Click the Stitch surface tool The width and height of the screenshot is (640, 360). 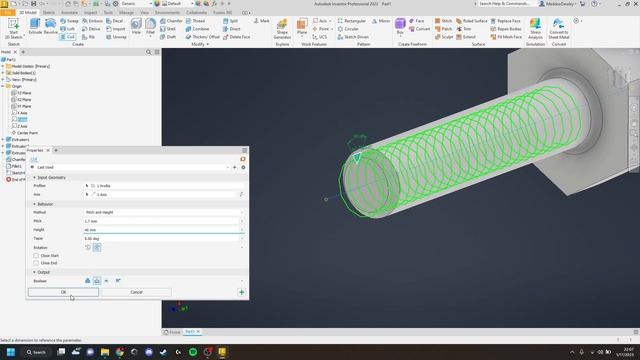tap(443, 21)
